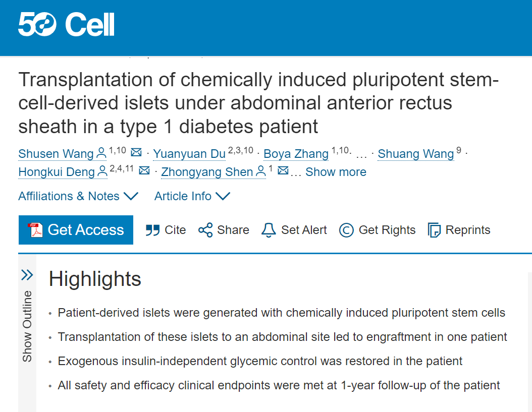Expand outline with the double-chevron arrow
This screenshot has height=412, width=532.
(27, 275)
